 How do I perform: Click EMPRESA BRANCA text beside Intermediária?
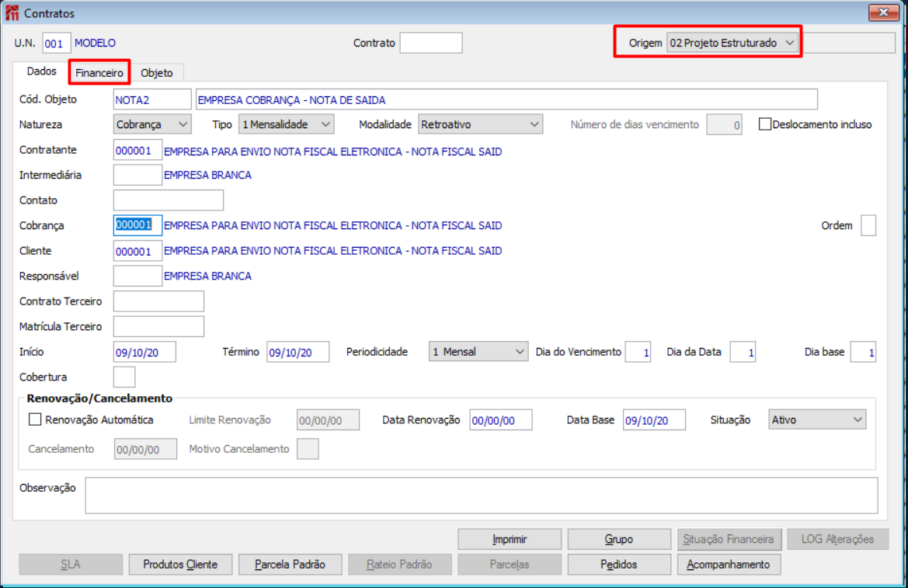pos(207,175)
